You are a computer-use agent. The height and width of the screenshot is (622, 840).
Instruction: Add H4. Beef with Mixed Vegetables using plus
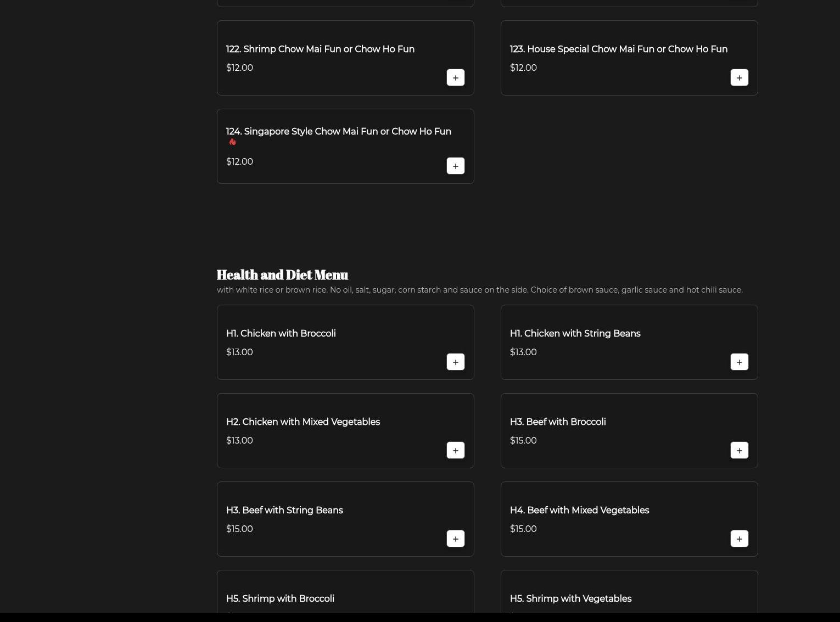pyautogui.click(x=740, y=539)
